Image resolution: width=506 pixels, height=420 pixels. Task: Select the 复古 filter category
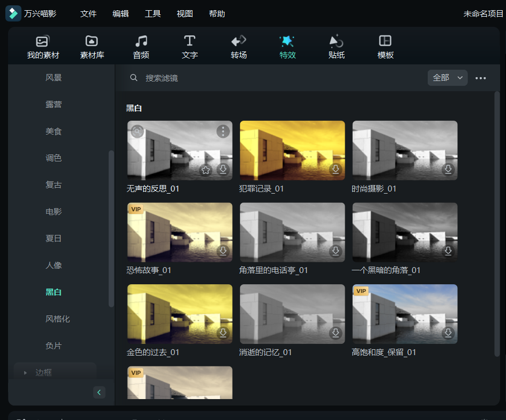coord(54,185)
